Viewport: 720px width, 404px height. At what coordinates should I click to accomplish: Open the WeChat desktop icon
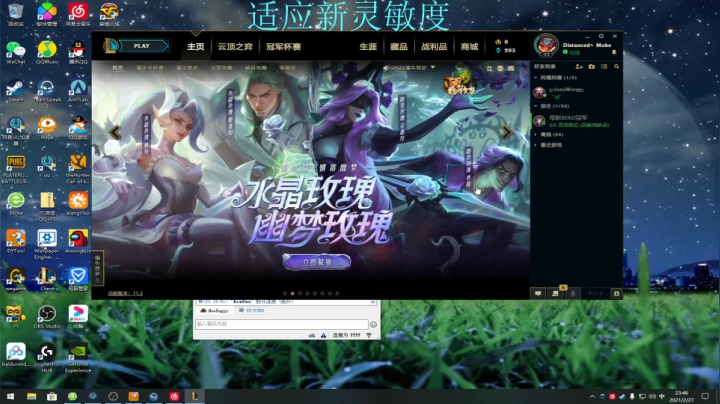pos(16,53)
